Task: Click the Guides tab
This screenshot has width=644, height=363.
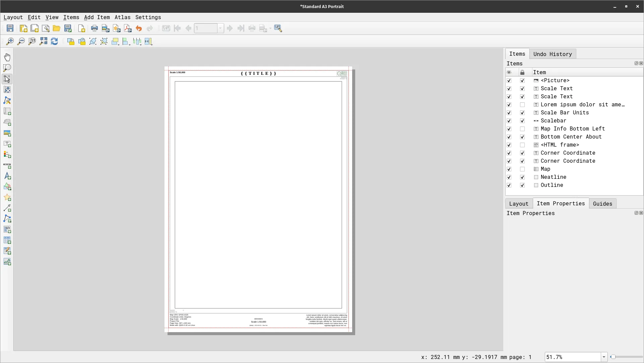Action: pyautogui.click(x=602, y=204)
